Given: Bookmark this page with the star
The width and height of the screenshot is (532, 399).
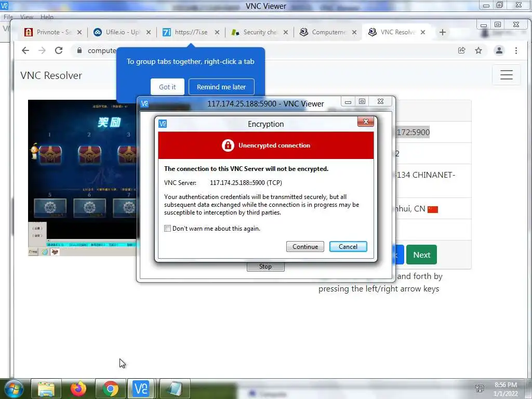Looking at the screenshot, I should [478, 50].
